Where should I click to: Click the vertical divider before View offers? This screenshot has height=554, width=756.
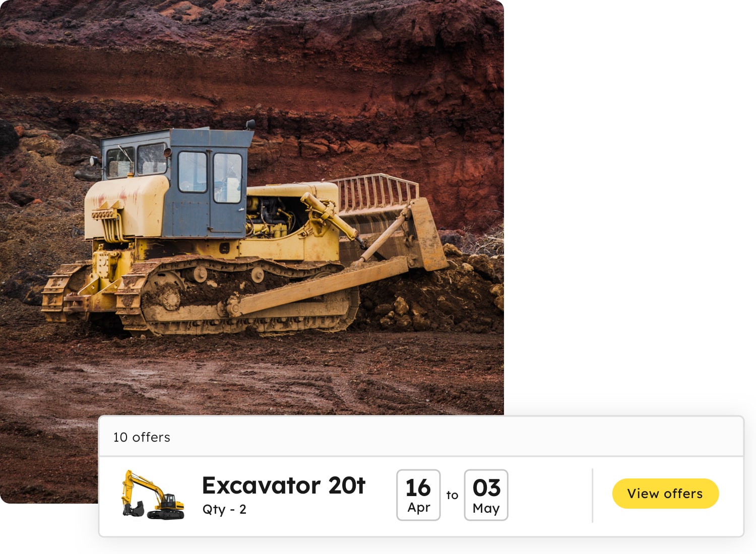[x=593, y=495]
